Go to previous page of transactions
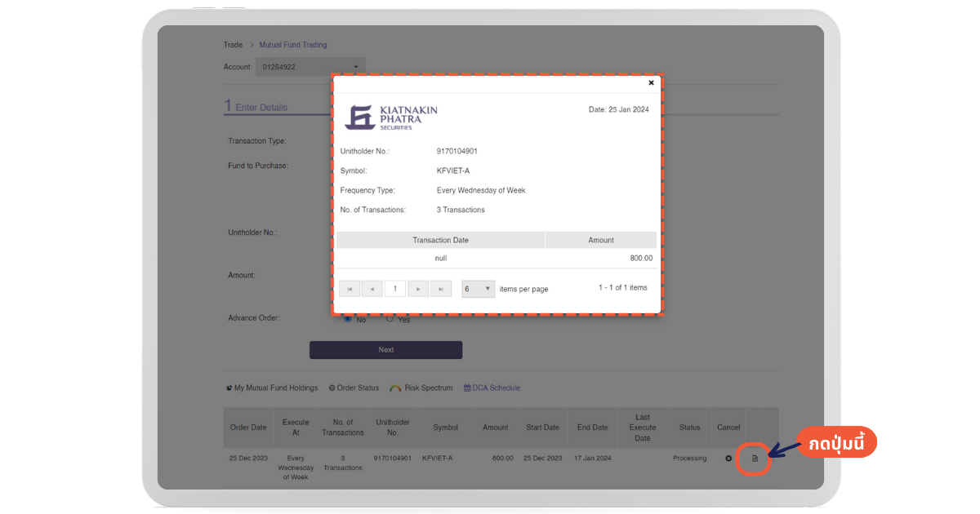This screenshot has width=980, height=514. (x=372, y=289)
